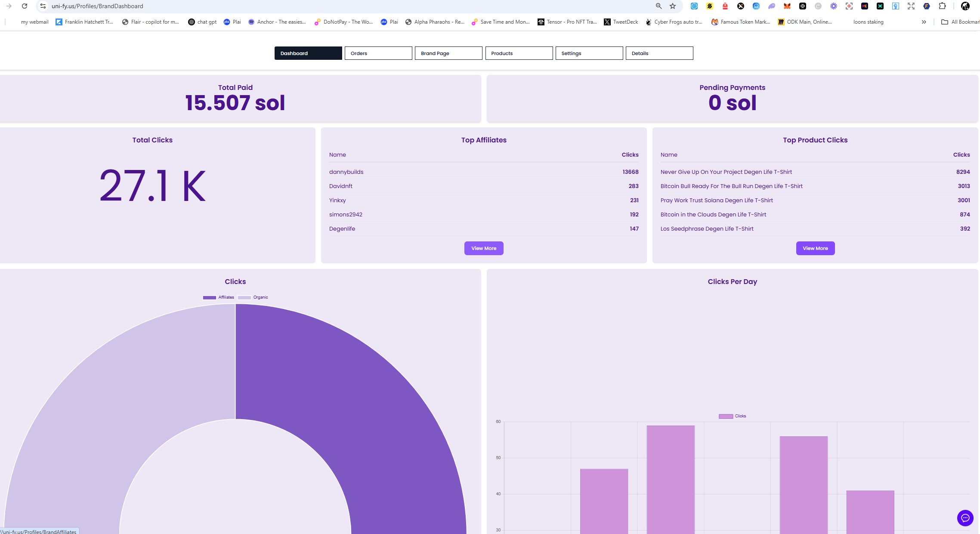Screen dimensions: 980x534
Task: Open the chat gpt bookmark
Action: (202, 22)
